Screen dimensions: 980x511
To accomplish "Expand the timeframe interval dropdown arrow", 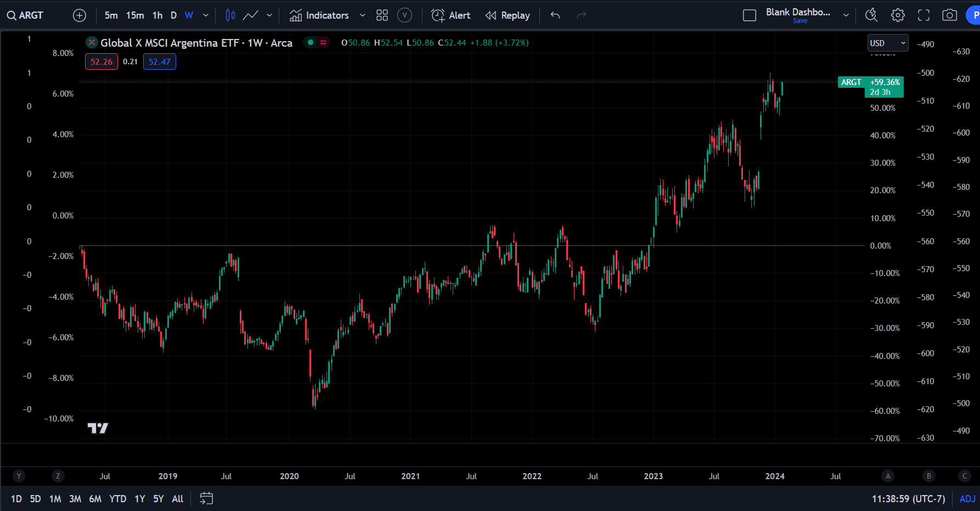I will (206, 15).
